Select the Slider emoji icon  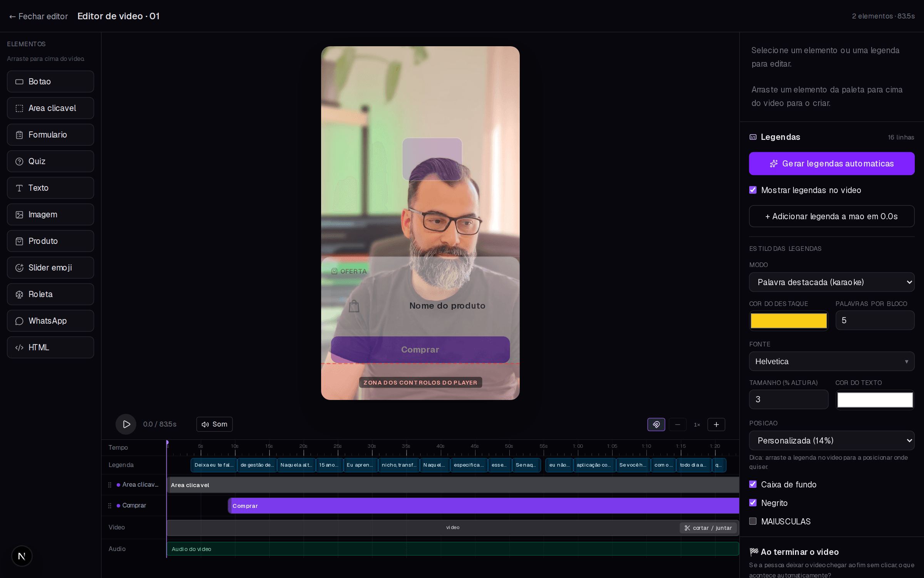(x=19, y=268)
